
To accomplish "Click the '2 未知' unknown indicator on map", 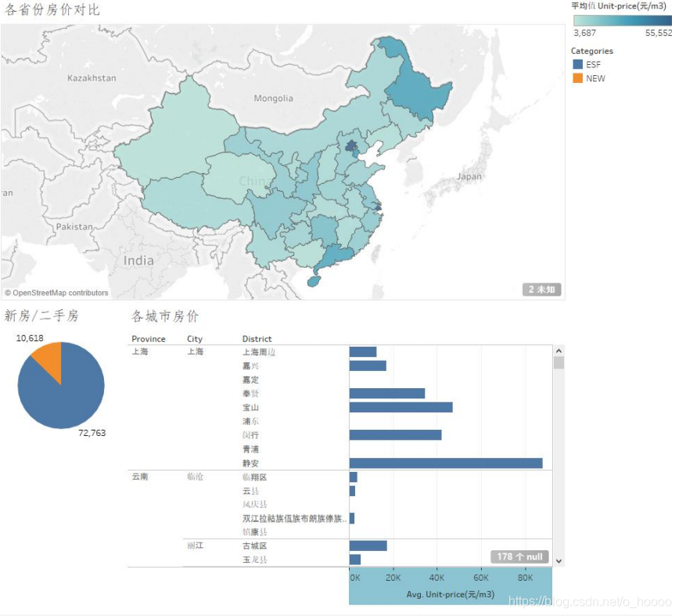I will point(541,290).
